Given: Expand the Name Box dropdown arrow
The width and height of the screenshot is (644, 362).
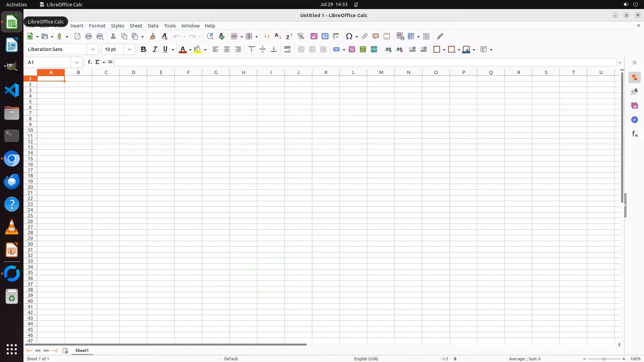Looking at the screenshot, I should (x=77, y=62).
